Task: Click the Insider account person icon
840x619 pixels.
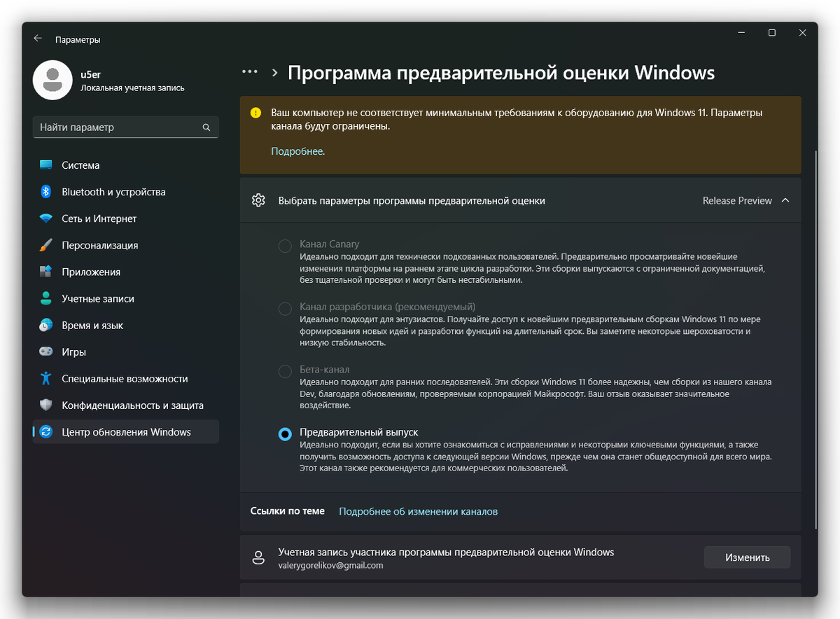Action: click(x=258, y=557)
